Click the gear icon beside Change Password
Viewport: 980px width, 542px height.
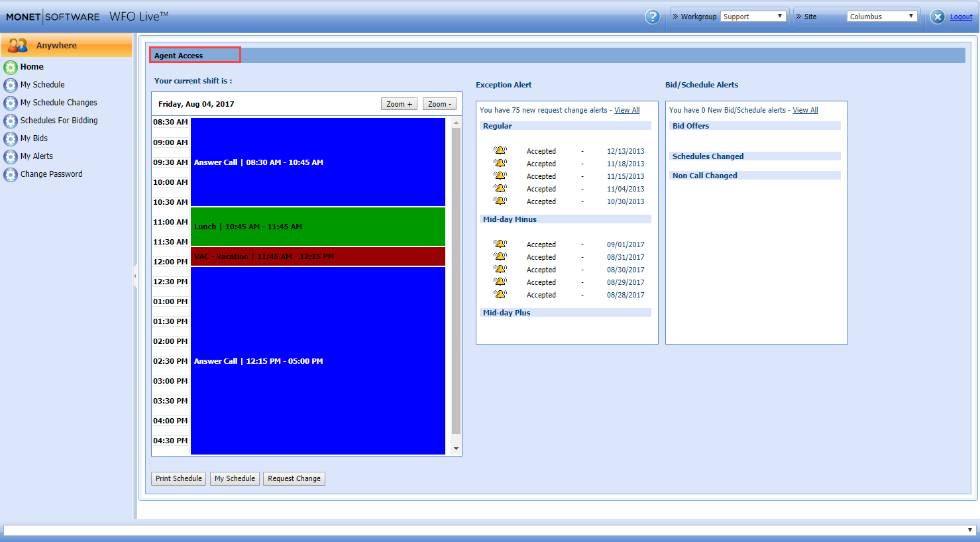point(11,174)
